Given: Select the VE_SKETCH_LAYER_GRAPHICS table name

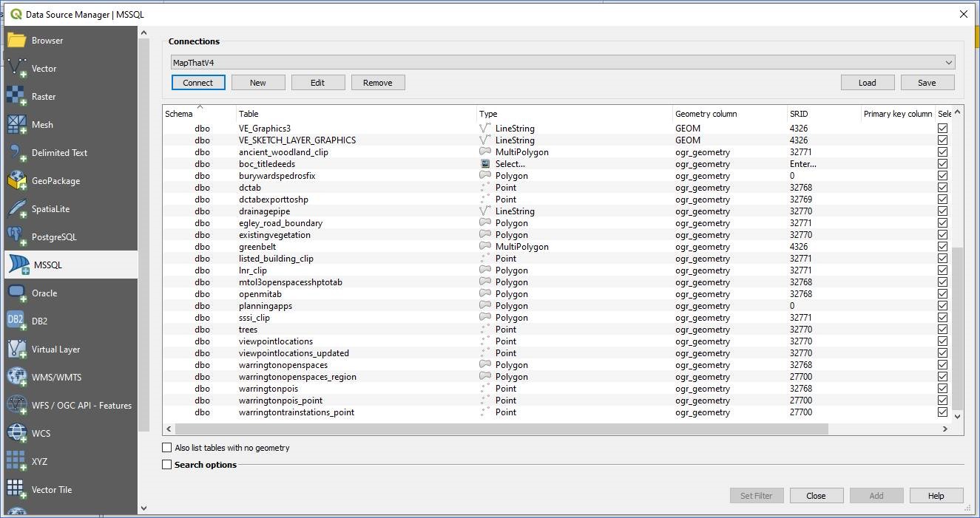Looking at the screenshot, I should [297, 140].
